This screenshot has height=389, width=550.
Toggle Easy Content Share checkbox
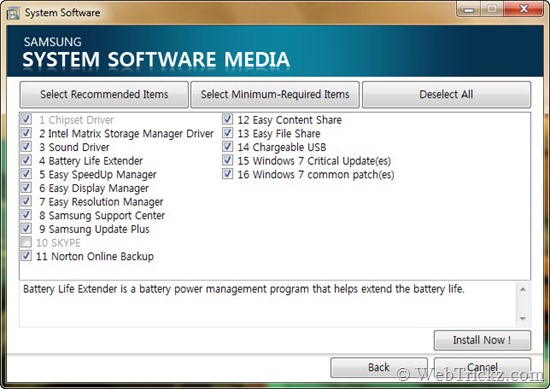coord(227,119)
